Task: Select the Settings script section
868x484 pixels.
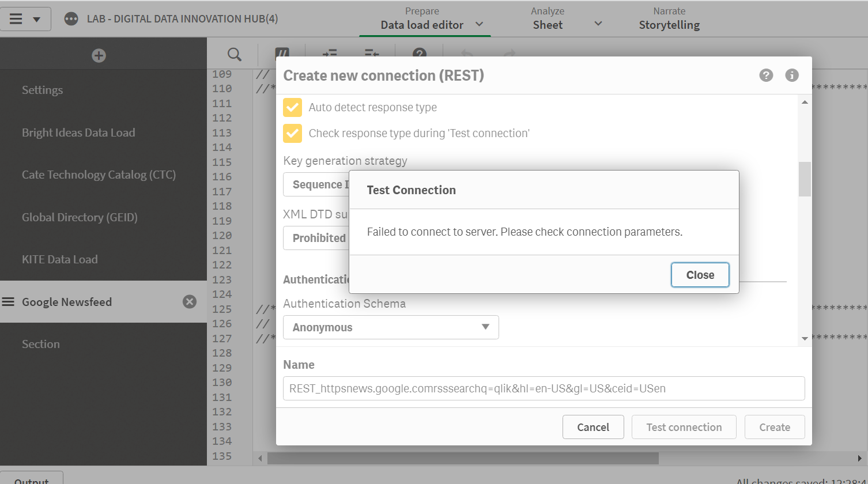Action: 103,90
